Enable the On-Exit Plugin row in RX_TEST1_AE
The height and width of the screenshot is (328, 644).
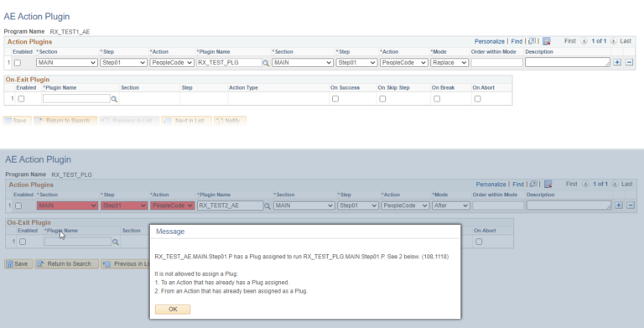pos(21,99)
